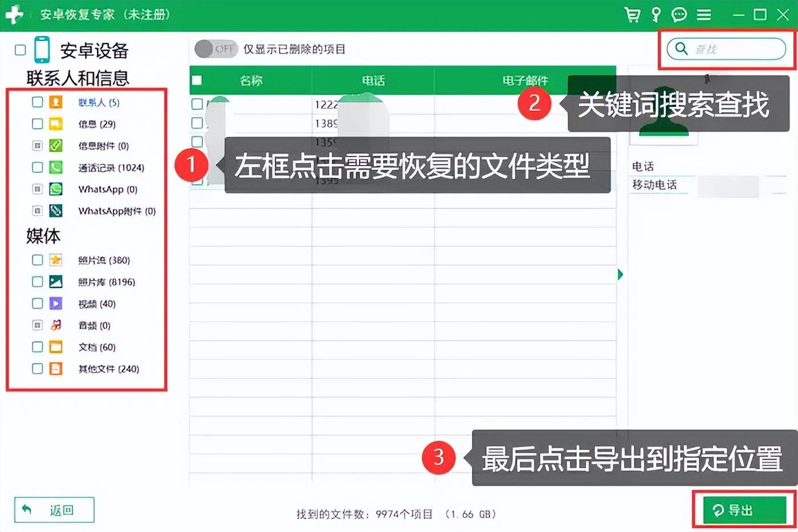Select the 照片库 (8196) category label
The image size is (798, 532).
(107, 282)
